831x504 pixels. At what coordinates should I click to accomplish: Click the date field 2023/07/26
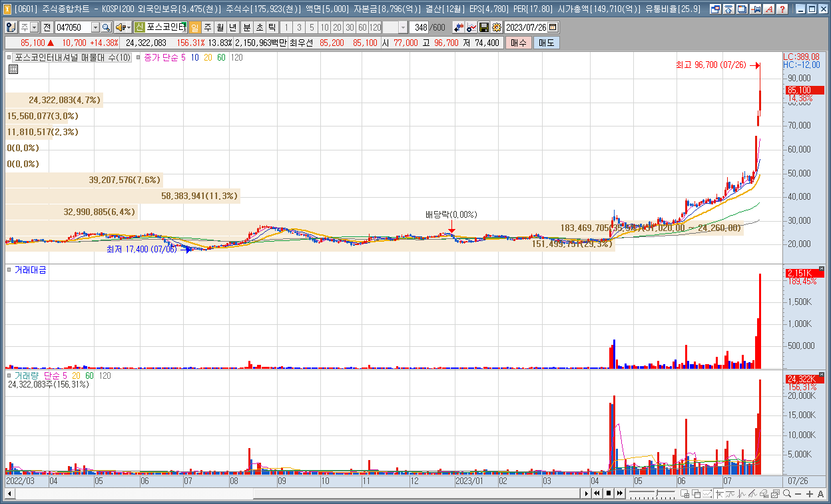pyautogui.click(x=526, y=27)
